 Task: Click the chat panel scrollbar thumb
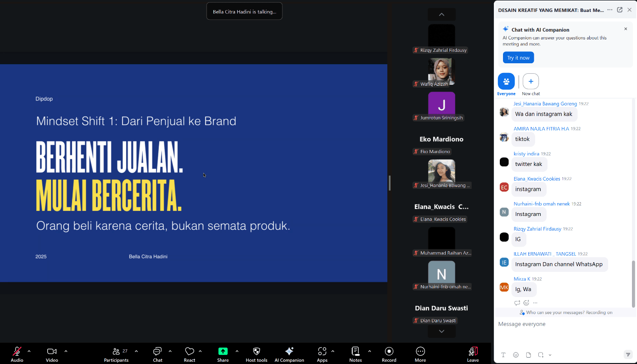[x=633, y=284]
